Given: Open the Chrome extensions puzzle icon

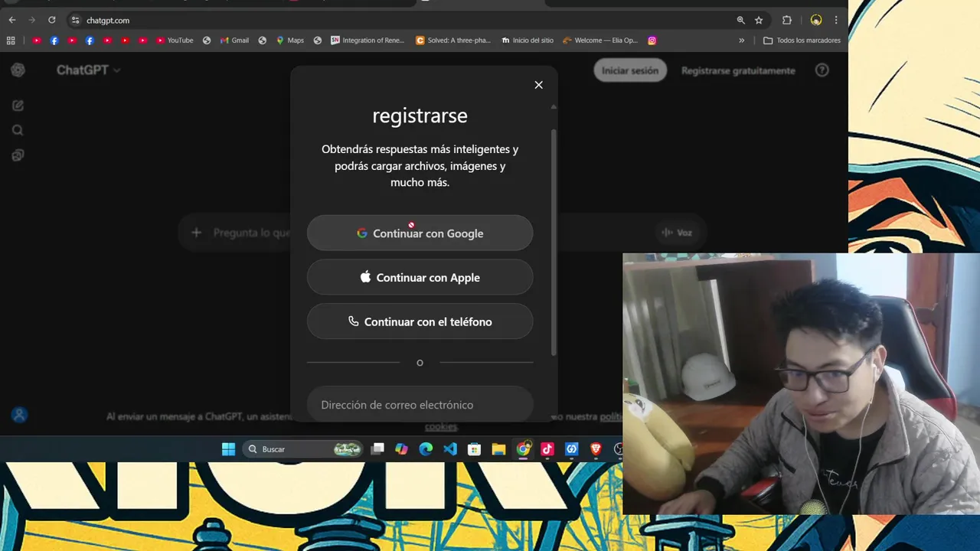Looking at the screenshot, I should coord(786,20).
